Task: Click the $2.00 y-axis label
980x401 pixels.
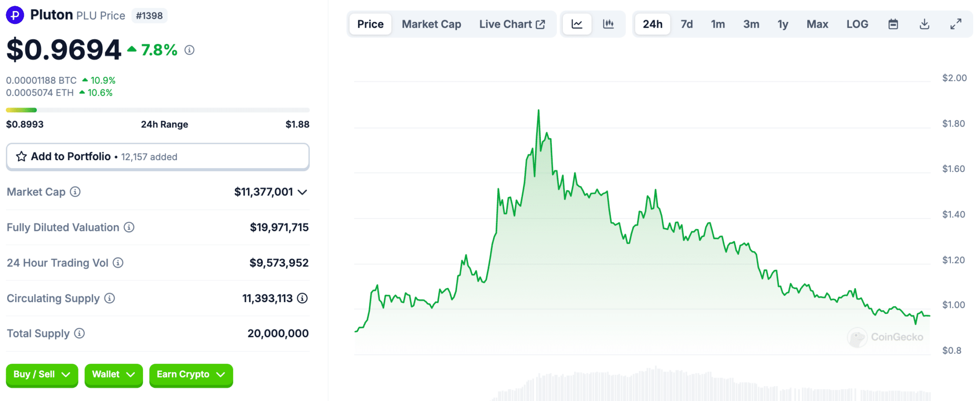Action: coord(954,78)
